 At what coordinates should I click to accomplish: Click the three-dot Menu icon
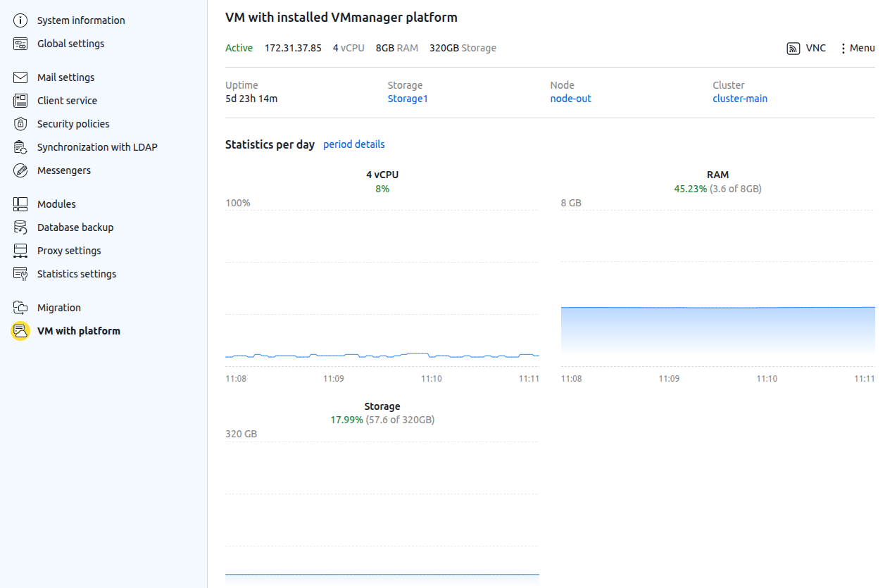[843, 49]
